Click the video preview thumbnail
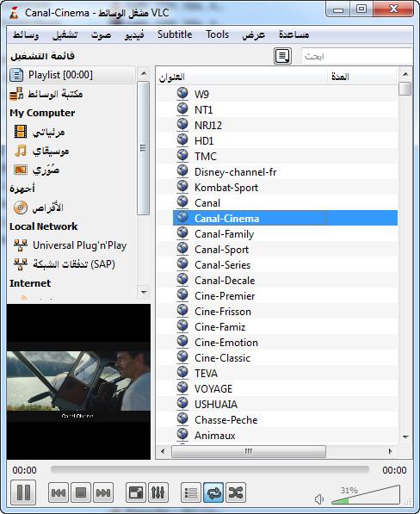420x514 pixels. click(78, 381)
